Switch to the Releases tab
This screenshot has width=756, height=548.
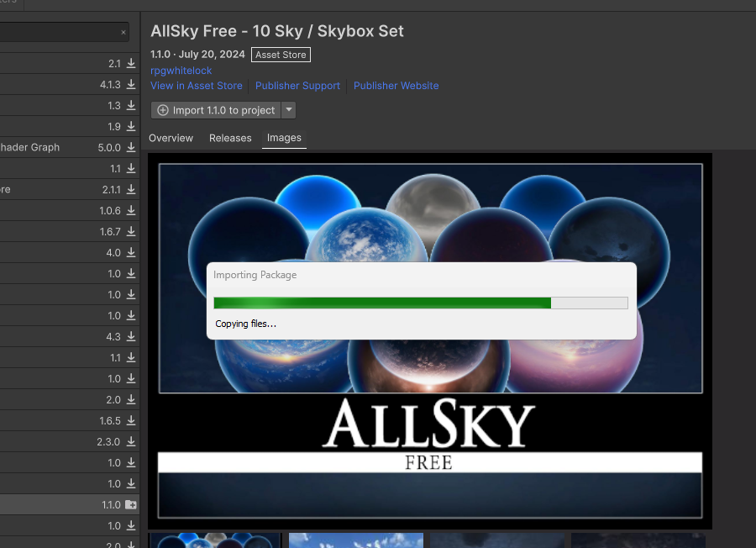coord(230,138)
